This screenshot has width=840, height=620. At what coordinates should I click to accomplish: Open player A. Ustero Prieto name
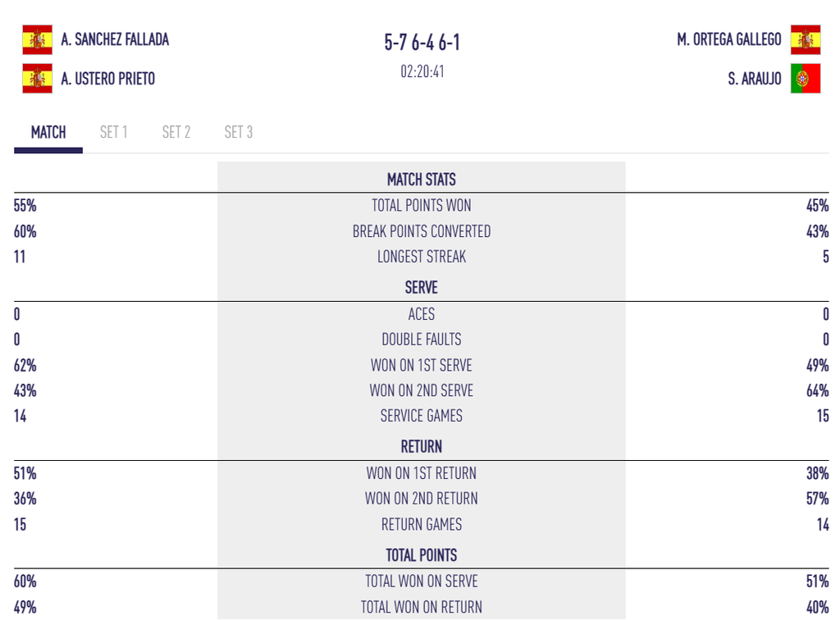click(107, 79)
